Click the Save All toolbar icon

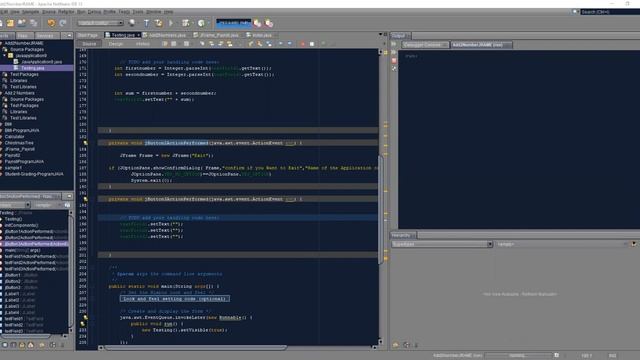tap(34, 23)
